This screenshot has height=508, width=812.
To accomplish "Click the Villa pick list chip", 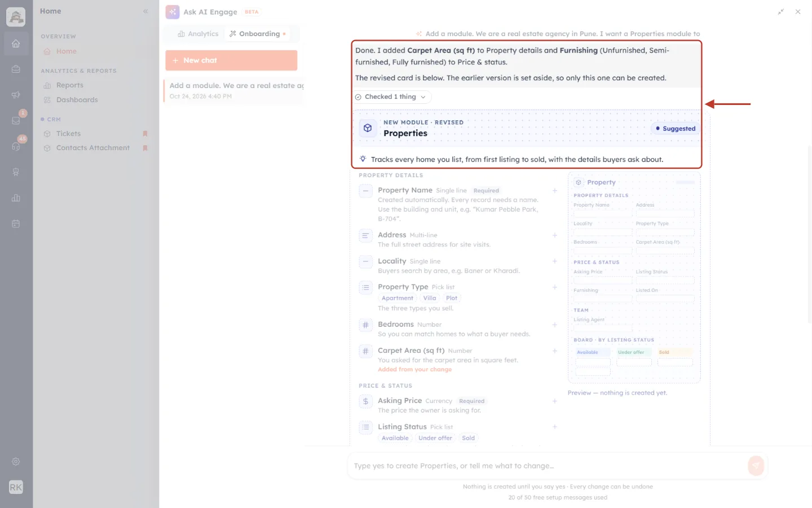I will click(x=430, y=298).
